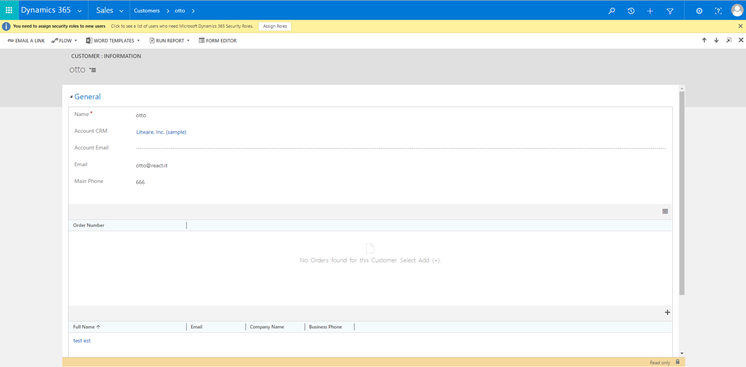746x367 pixels.
Task: Open recently viewed items history icon
Action: [631, 10]
